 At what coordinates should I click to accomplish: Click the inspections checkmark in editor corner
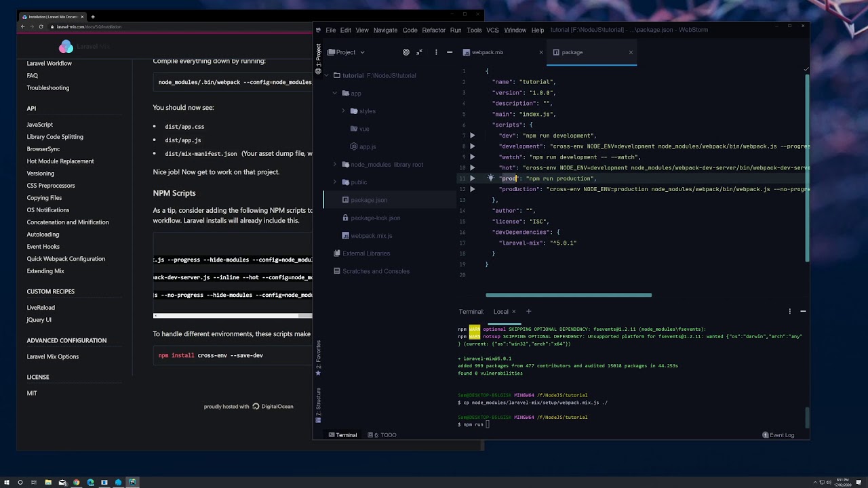click(x=806, y=69)
